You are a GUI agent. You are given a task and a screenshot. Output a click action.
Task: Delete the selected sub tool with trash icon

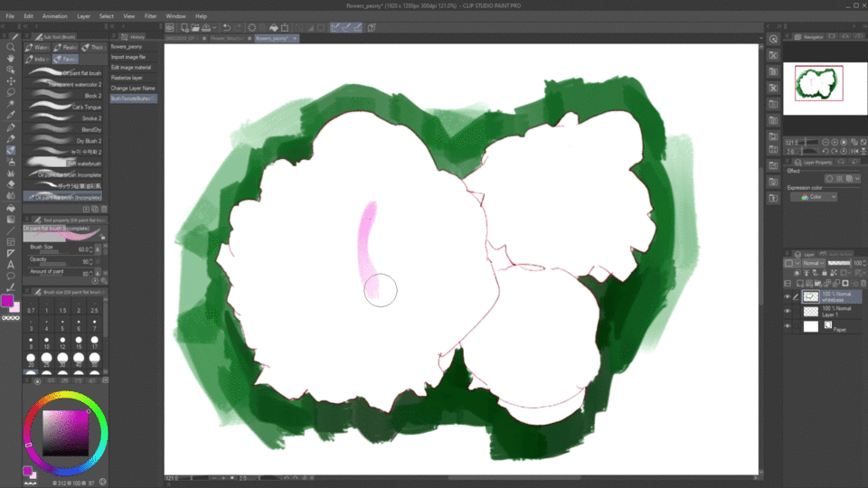104,209
